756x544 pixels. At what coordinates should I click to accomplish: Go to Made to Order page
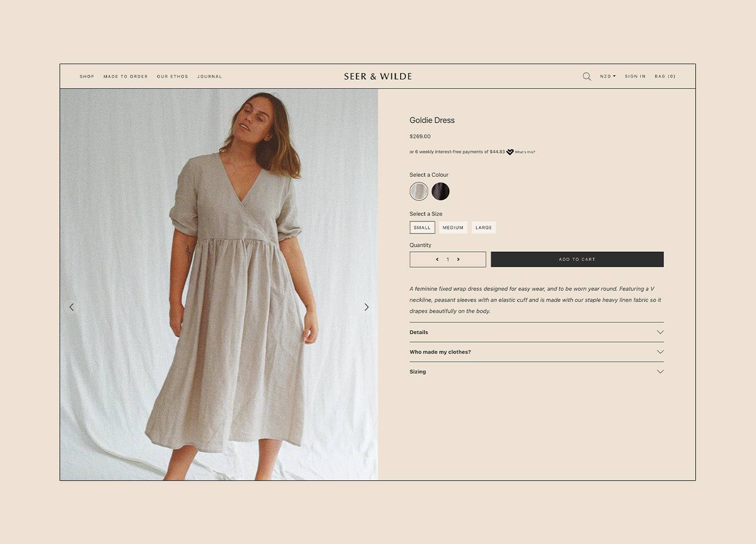[x=125, y=76]
